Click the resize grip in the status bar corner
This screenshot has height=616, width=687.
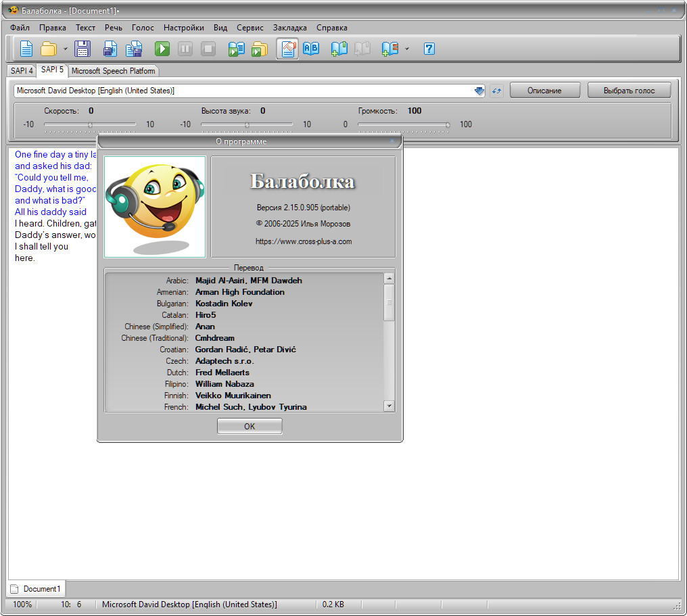[x=677, y=606]
